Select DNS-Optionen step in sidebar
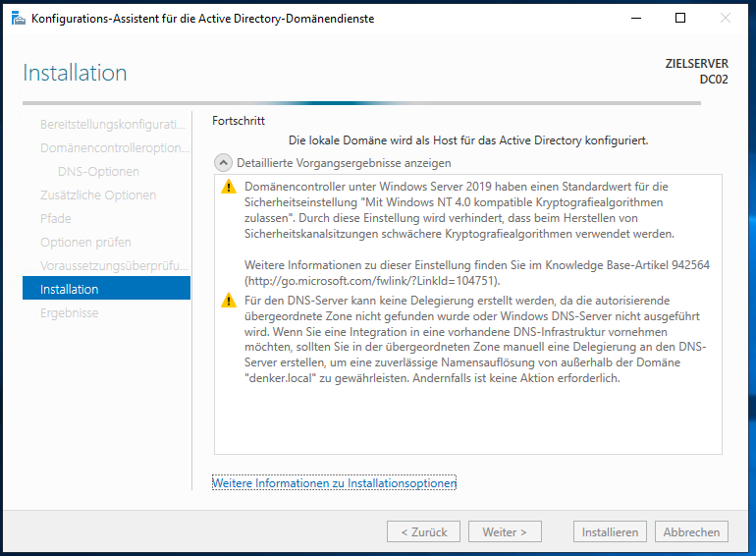 click(98, 172)
